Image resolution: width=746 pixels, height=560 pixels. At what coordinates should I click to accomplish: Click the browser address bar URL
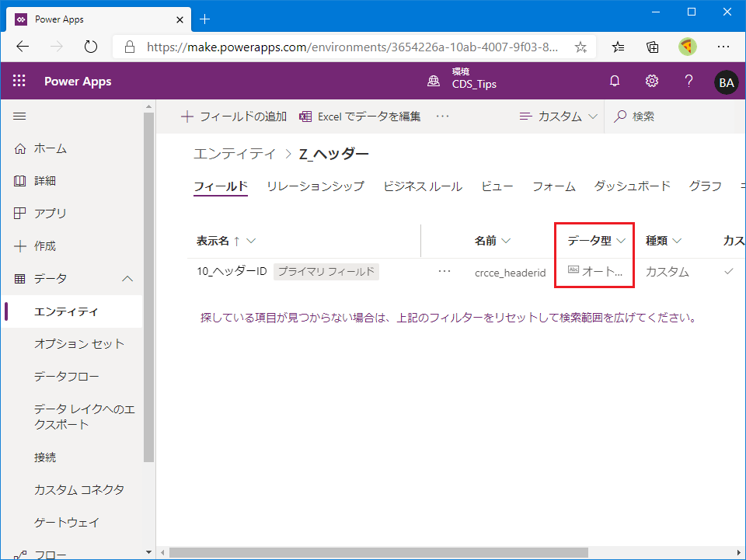point(352,47)
